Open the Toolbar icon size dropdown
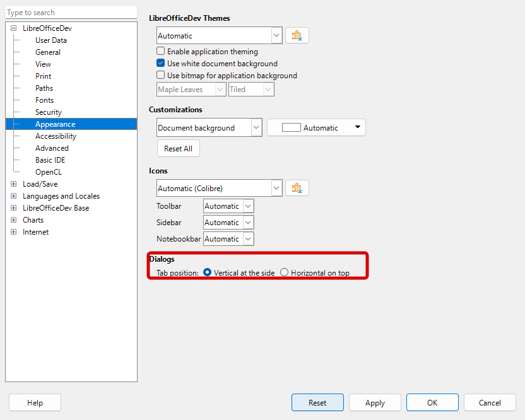This screenshot has width=525, height=420. click(x=247, y=206)
